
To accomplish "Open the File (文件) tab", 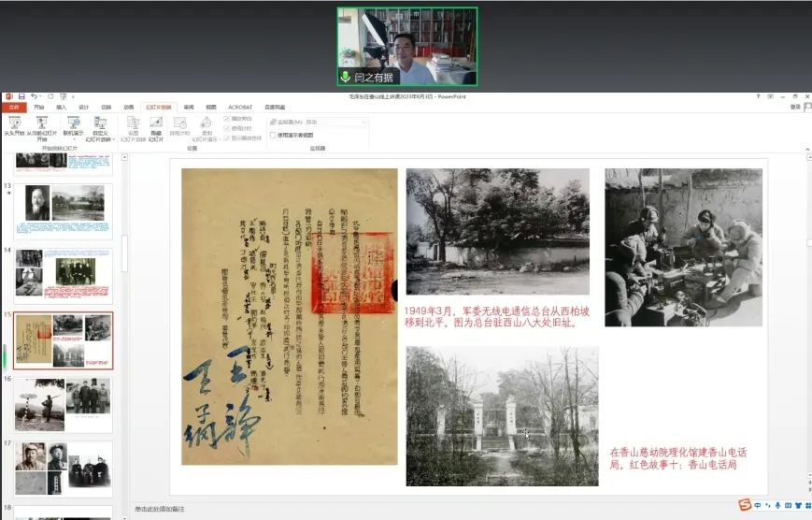I will [14, 108].
